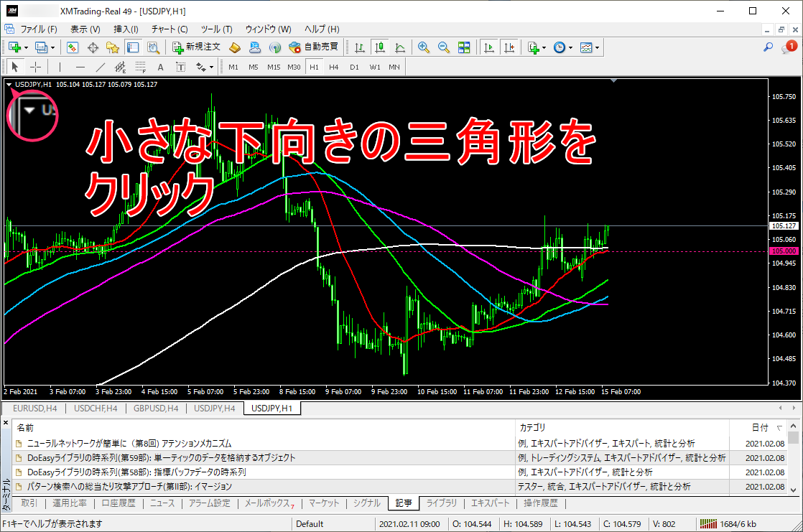Draw a horizontal line
The height and width of the screenshot is (532, 803).
coord(80,67)
